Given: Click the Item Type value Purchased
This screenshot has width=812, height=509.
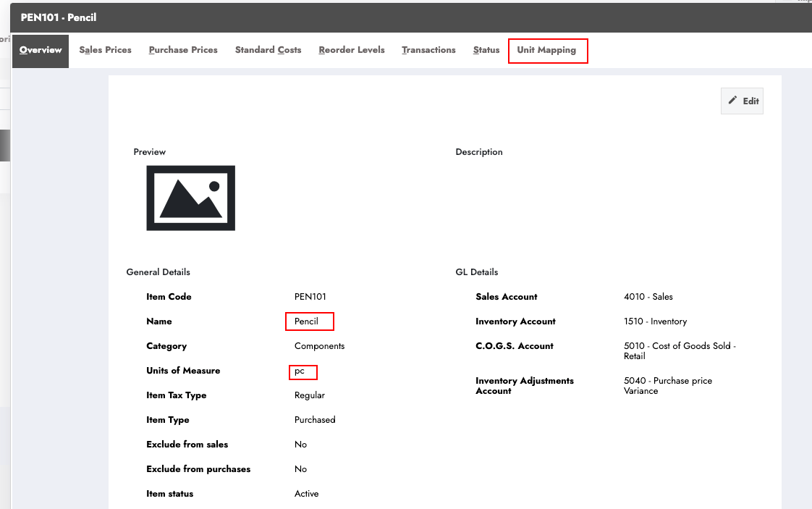Looking at the screenshot, I should (315, 420).
